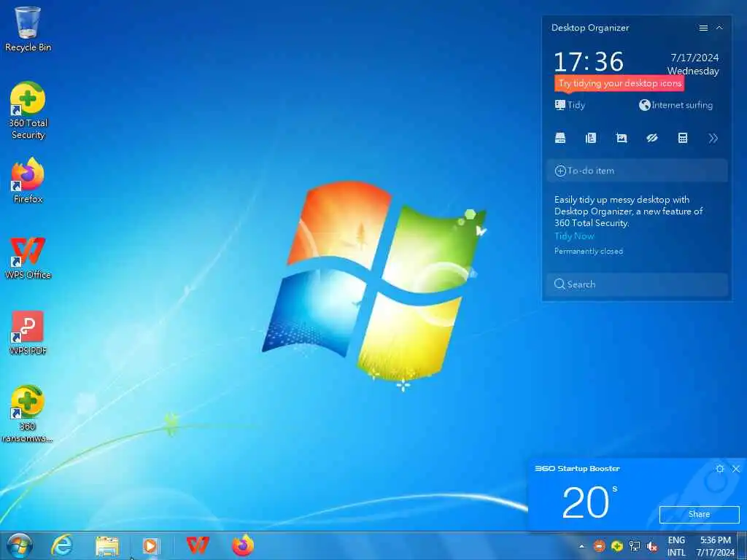
Task: Select the WPS Office desktop shortcut
Action: [x=28, y=257]
